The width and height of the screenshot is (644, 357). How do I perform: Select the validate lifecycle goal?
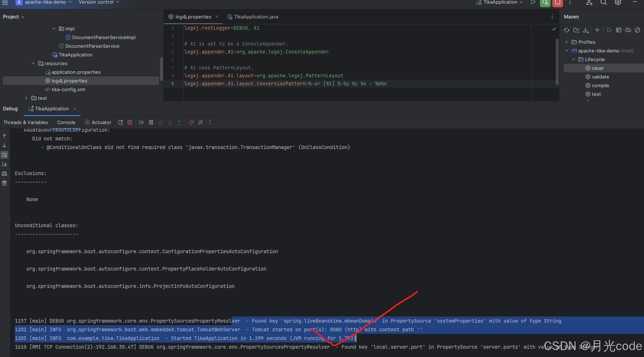597,77
